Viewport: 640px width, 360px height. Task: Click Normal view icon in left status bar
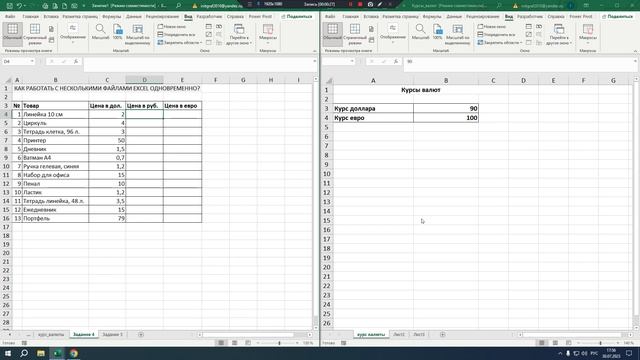click(x=221, y=343)
